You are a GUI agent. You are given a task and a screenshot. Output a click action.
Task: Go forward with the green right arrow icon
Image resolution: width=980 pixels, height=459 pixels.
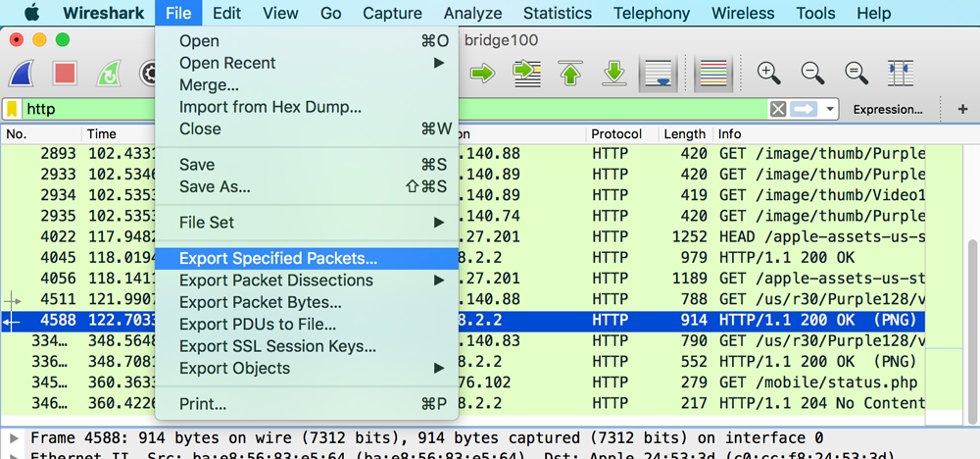(x=482, y=74)
